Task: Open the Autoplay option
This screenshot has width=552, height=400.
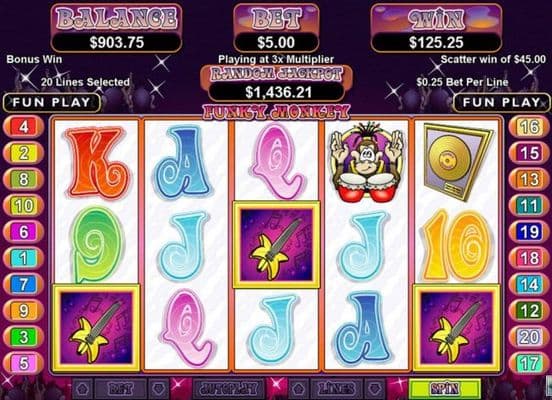Action: [x=229, y=389]
